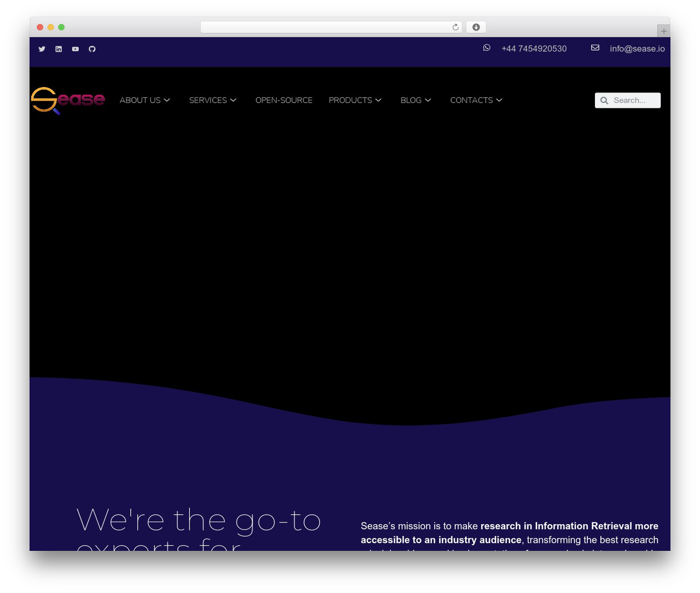Click the Sease logo
Viewport: 700px width, 593px height.
(68, 101)
